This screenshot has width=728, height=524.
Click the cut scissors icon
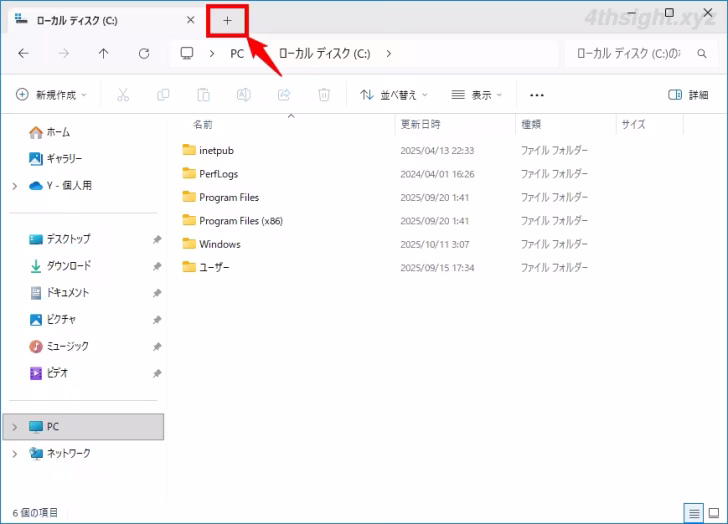click(x=123, y=95)
